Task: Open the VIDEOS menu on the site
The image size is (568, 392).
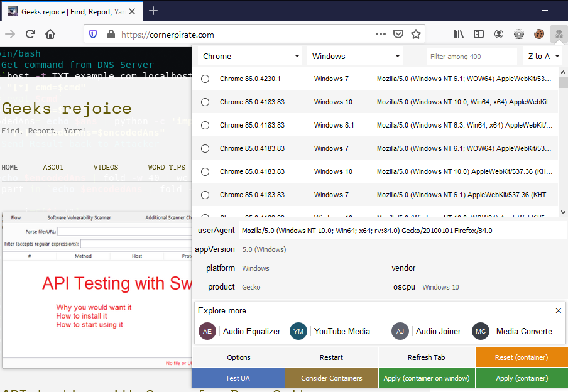Action: click(x=106, y=167)
